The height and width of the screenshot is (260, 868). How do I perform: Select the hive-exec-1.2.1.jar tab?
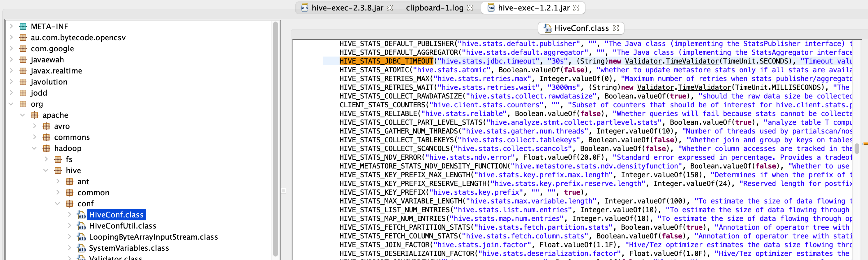[533, 8]
